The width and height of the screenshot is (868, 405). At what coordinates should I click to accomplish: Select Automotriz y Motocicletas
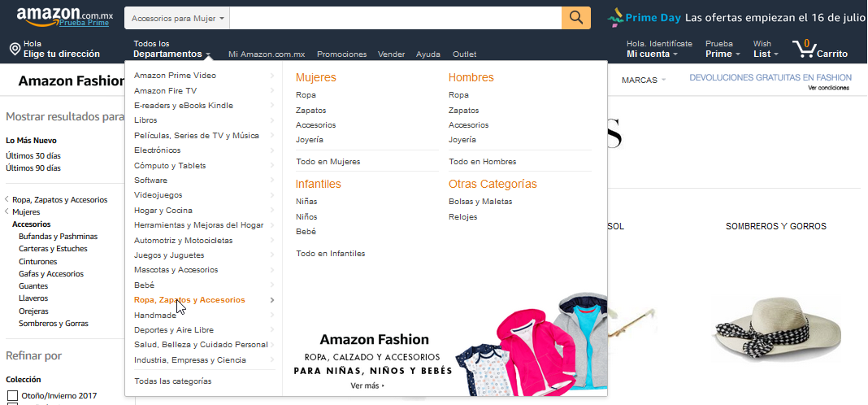(x=183, y=241)
